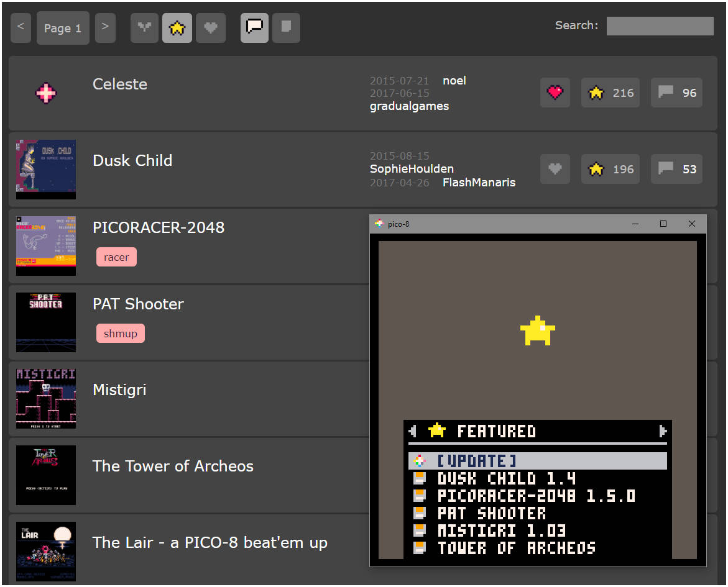Filter by the racer tag
The width and height of the screenshot is (728, 587).
pos(116,257)
